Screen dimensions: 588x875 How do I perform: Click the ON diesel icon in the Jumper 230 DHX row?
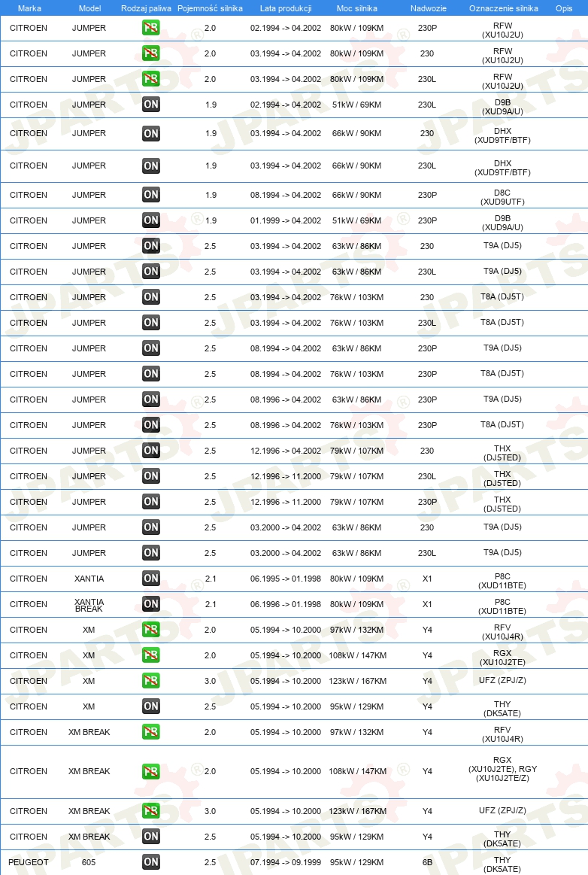[x=150, y=133]
